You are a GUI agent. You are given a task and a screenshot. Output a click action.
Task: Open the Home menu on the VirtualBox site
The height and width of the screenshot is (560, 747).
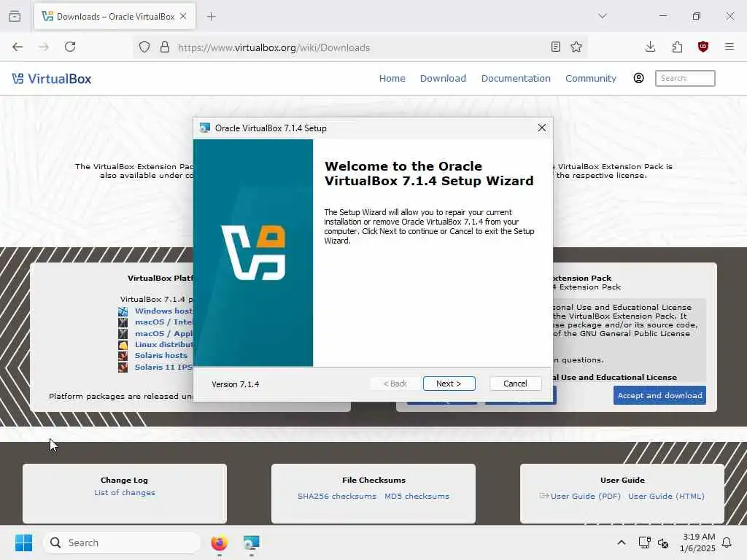point(392,79)
